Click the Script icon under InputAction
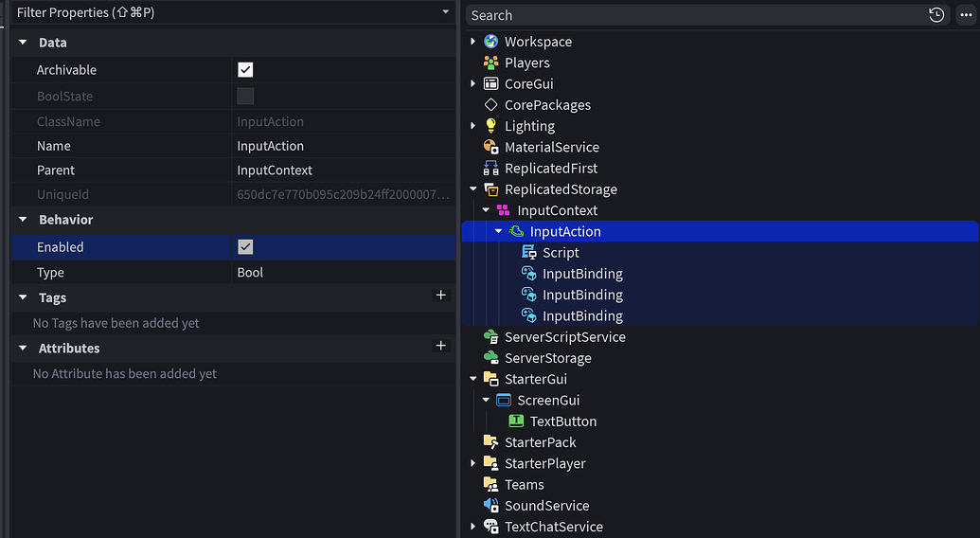 pos(528,253)
